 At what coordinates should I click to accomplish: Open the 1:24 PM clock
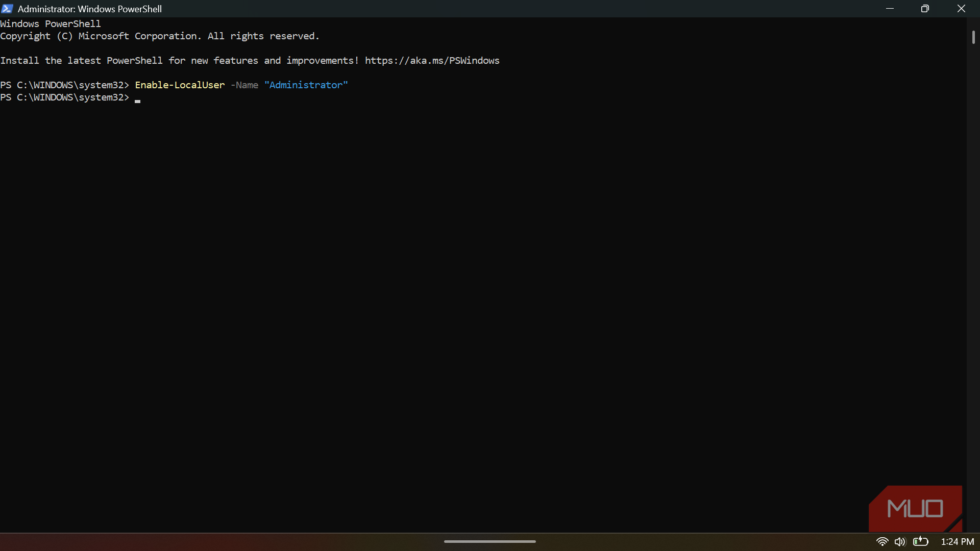pyautogui.click(x=958, y=542)
